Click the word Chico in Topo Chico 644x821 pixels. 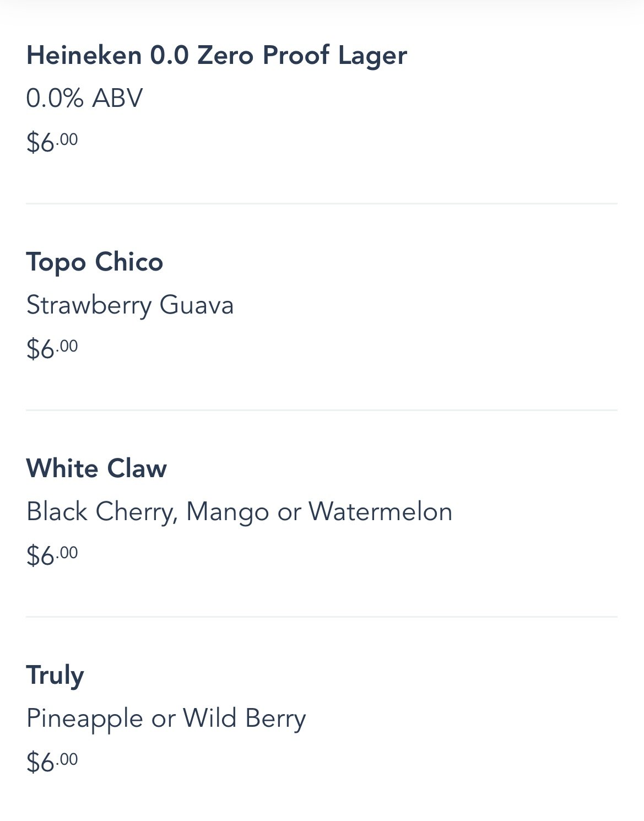[129, 262]
